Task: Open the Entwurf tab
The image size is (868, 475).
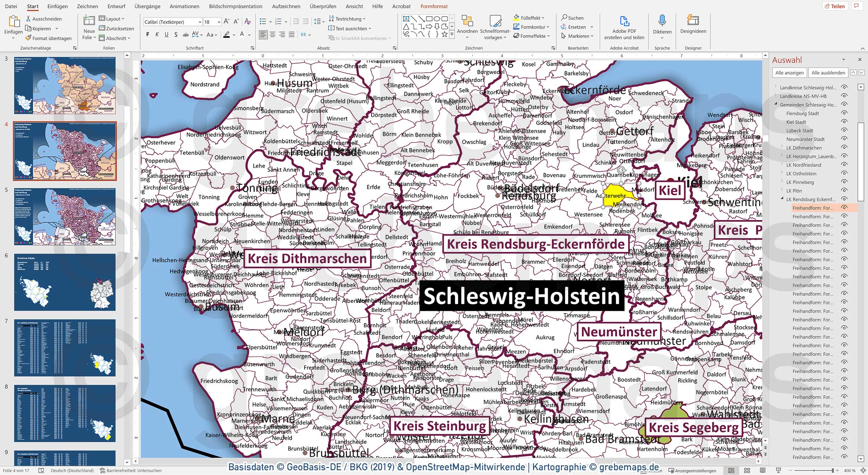Action: (x=116, y=6)
